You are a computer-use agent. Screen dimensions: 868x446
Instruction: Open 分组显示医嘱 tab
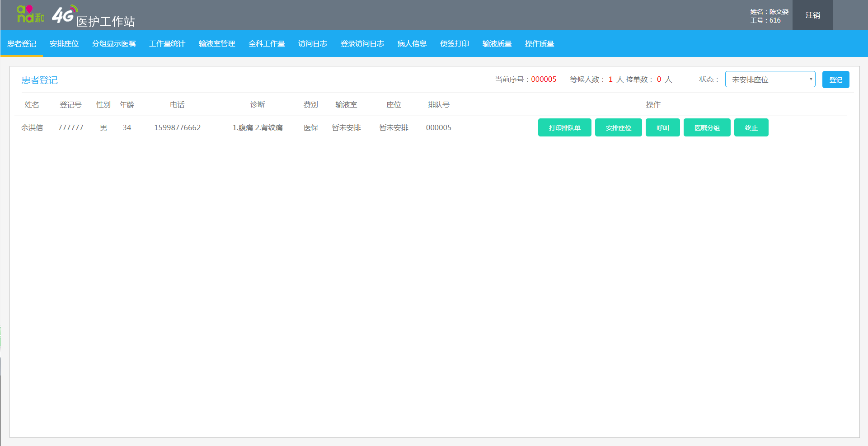click(x=114, y=44)
